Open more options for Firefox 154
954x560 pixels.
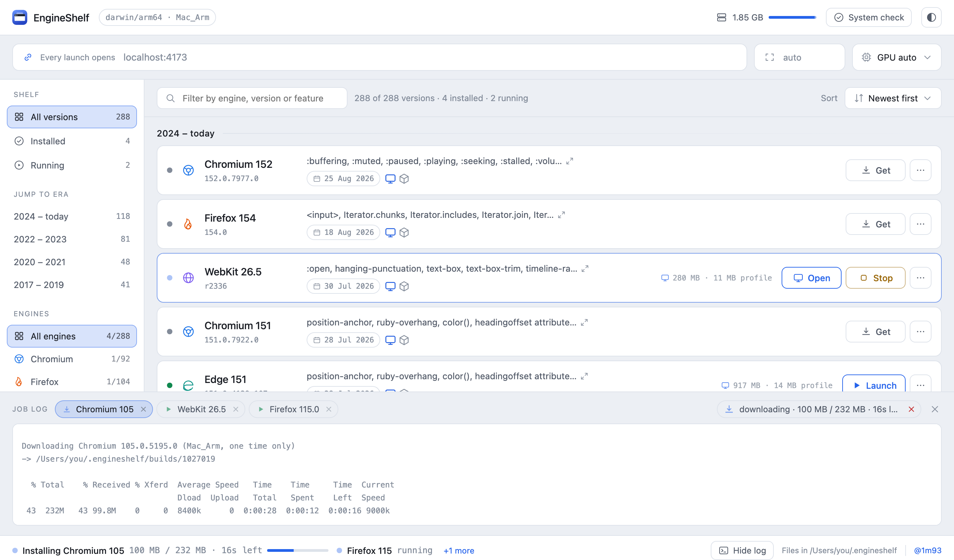(920, 224)
